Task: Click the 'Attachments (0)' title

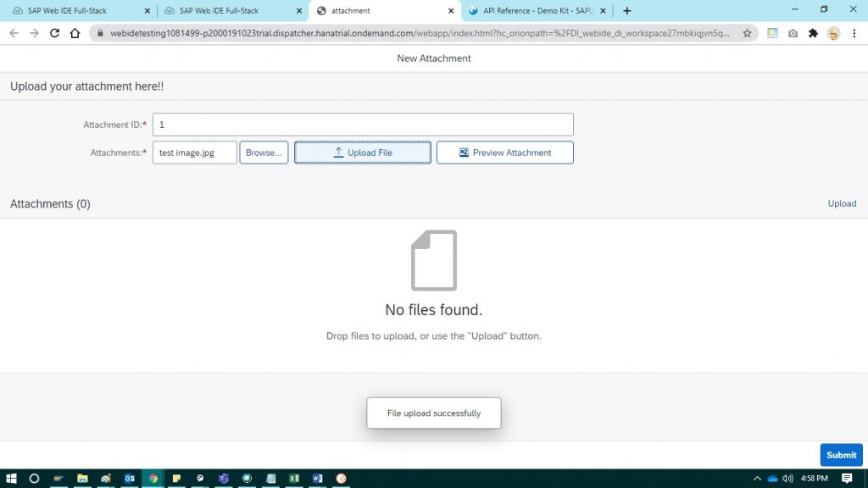Action: (x=50, y=203)
